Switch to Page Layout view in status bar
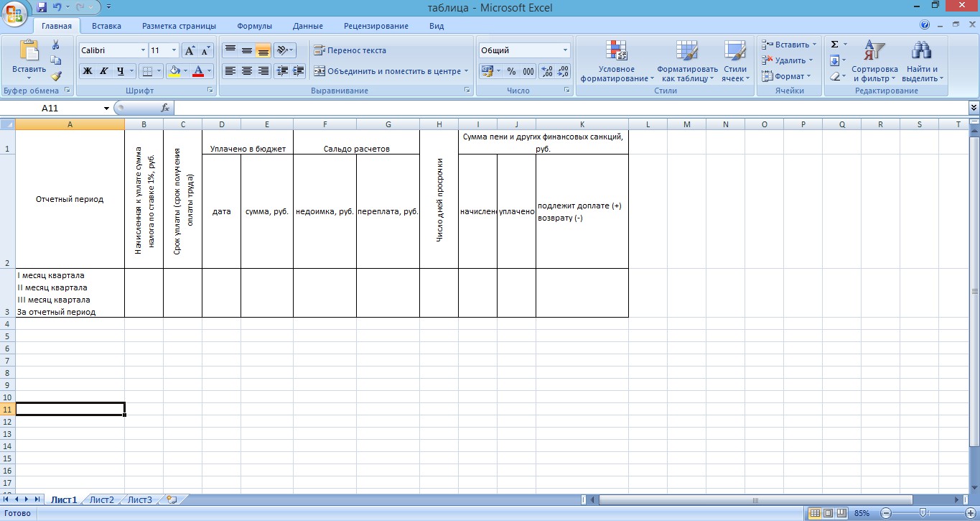Image resolution: width=980 pixels, height=521 pixels. coord(828,513)
